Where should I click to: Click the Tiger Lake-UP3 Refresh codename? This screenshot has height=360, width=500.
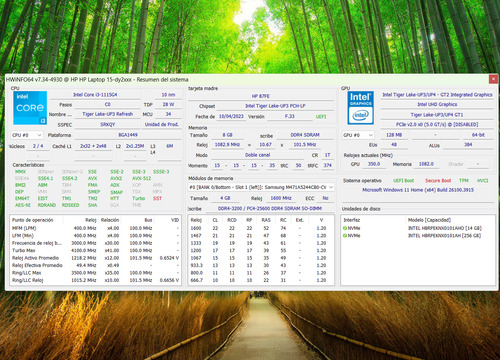[x=107, y=114]
